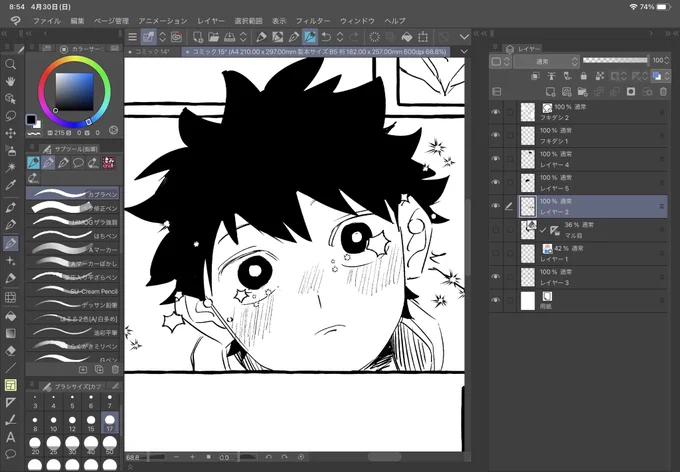Hide the フキダシ2 layer
Screen dimensions: 680x472
(495, 112)
